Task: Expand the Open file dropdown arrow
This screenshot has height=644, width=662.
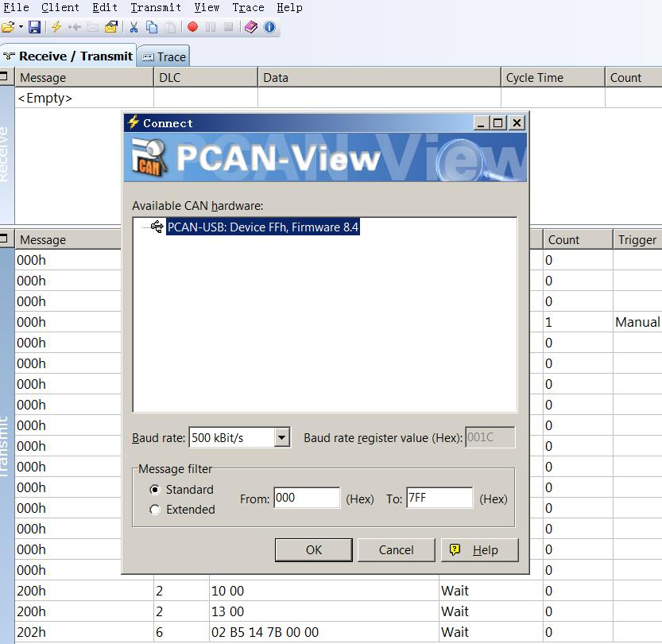Action: [21, 28]
